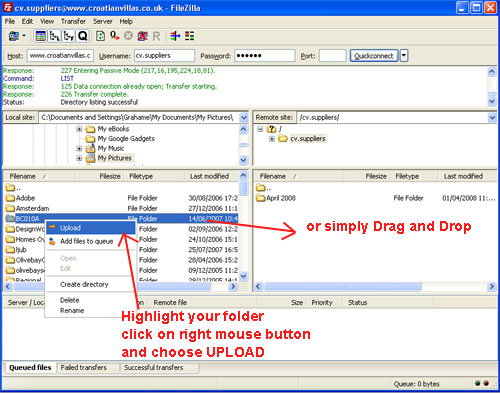
Task: Open the File menu
Action: 10,21
